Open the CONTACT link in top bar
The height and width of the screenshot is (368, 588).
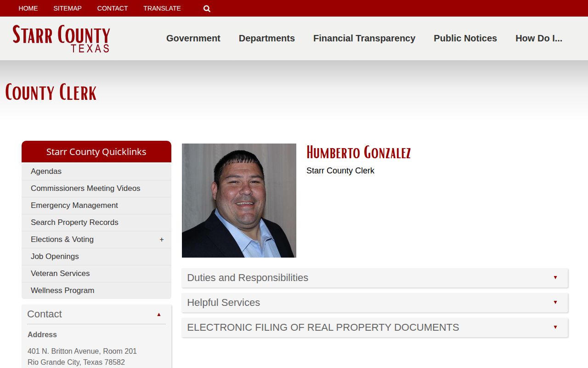[113, 8]
